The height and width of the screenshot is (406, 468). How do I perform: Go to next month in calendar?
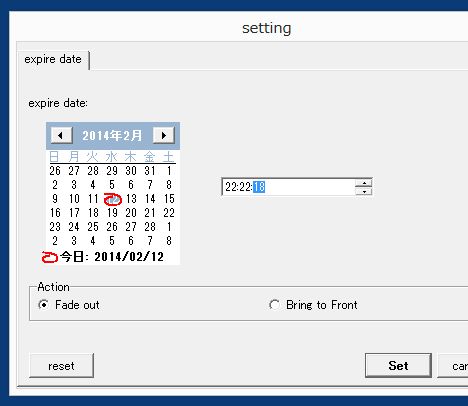[x=164, y=135]
